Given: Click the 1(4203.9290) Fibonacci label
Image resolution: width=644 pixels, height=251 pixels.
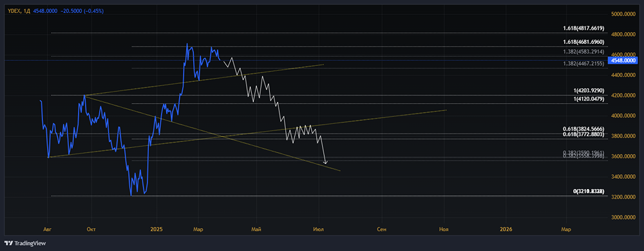Looking at the screenshot, I should pyautogui.click(x=589, y=90).
